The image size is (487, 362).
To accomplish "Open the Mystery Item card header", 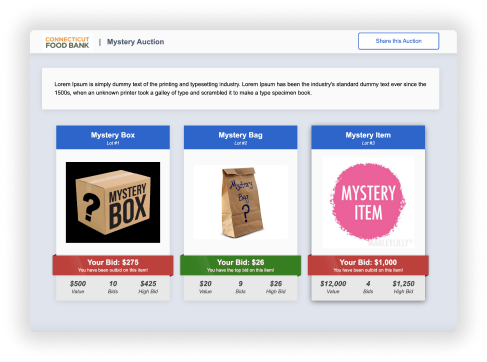I will pos(368,137).
